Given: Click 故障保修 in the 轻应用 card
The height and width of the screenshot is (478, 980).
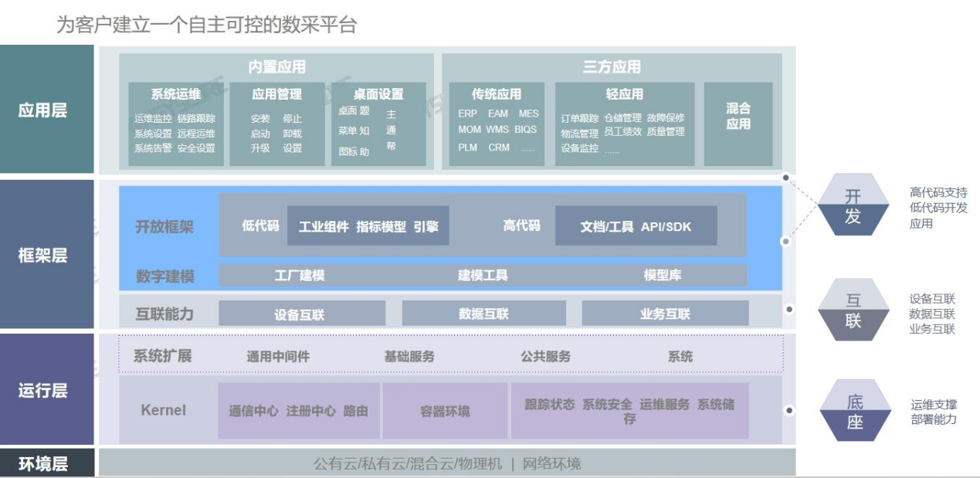Looking at the screenshot, I should (666, 118).
